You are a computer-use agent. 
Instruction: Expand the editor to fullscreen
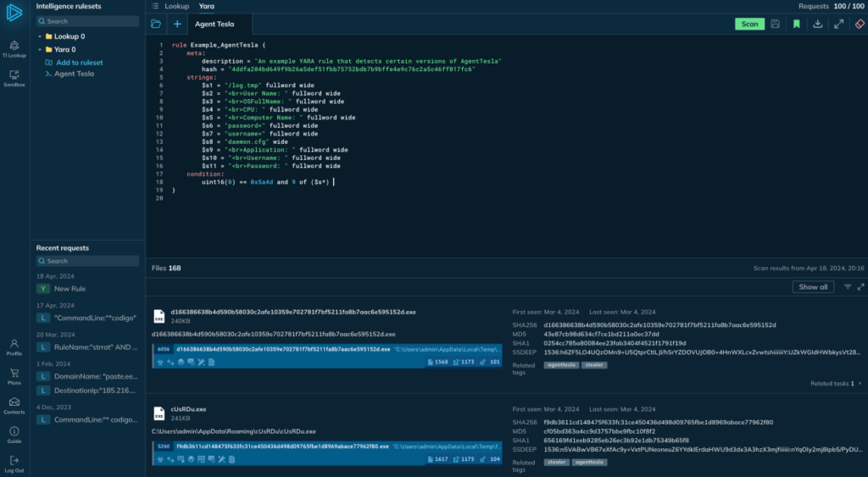coord(838,24)
